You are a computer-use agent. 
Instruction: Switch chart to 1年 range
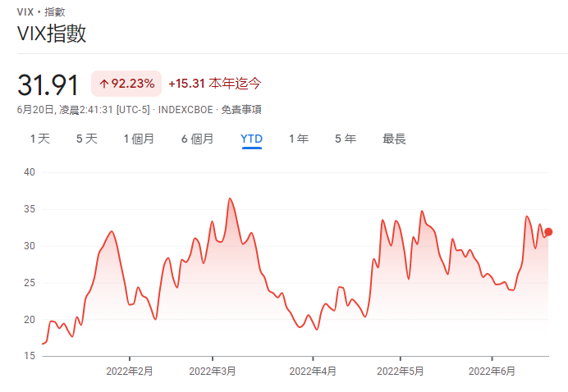click(298, 139)
